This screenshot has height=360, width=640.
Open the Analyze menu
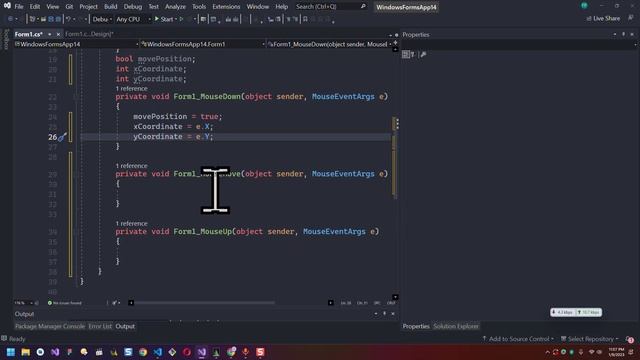tap(175, 7)
